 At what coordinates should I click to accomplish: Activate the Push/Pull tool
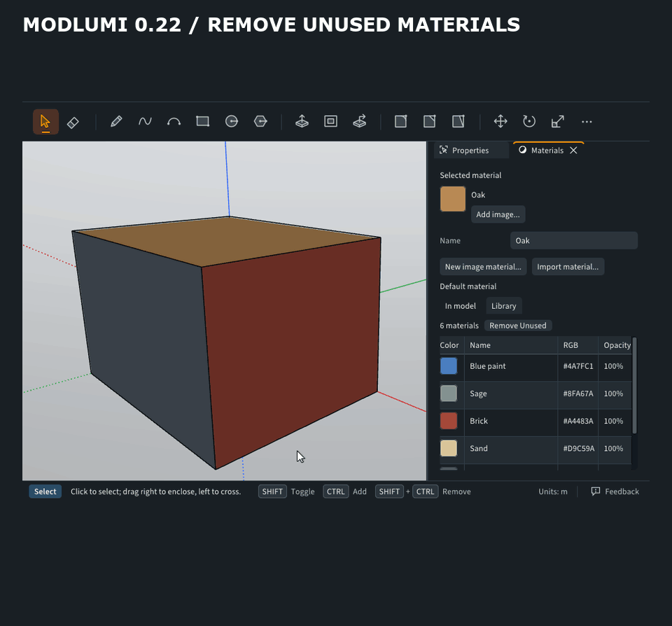click(x=302, y=122)
